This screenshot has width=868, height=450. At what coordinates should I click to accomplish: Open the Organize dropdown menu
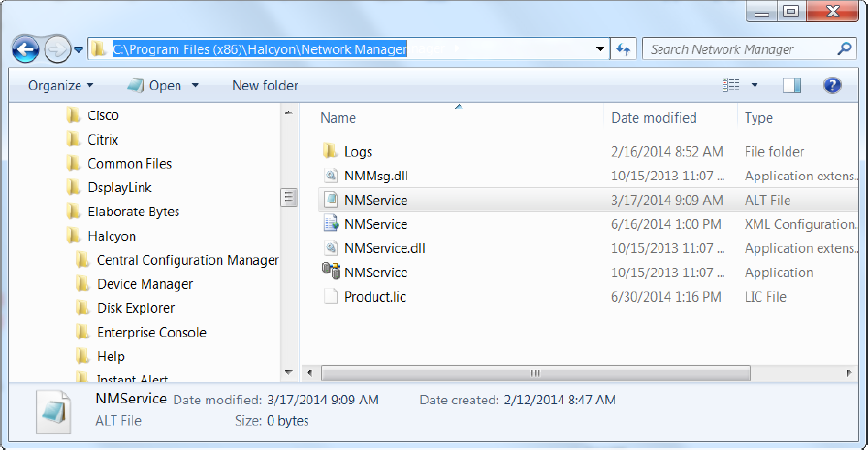tap(60, 85)
